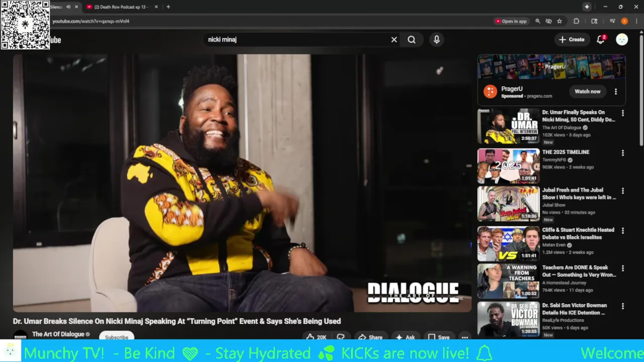Click the crossed-out eye icon in the address bar
This screenshot has height=362, width=644.
tap(548, 21)
